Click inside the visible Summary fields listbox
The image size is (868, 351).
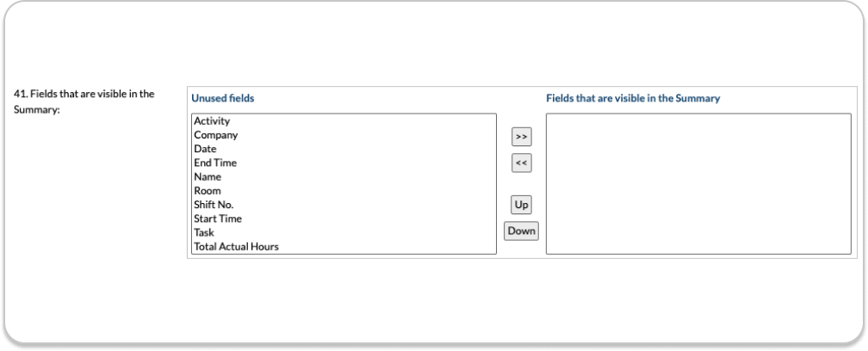[x=697, y=183]
